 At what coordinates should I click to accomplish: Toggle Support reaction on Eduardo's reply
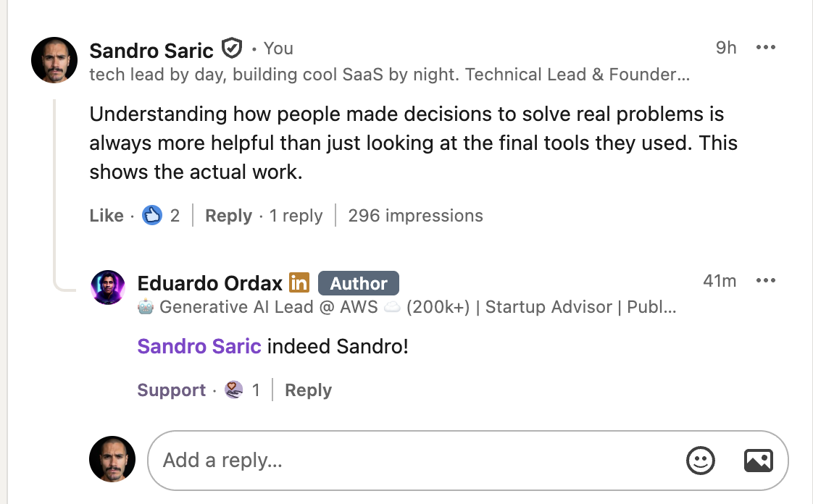[x=172, y=390]
